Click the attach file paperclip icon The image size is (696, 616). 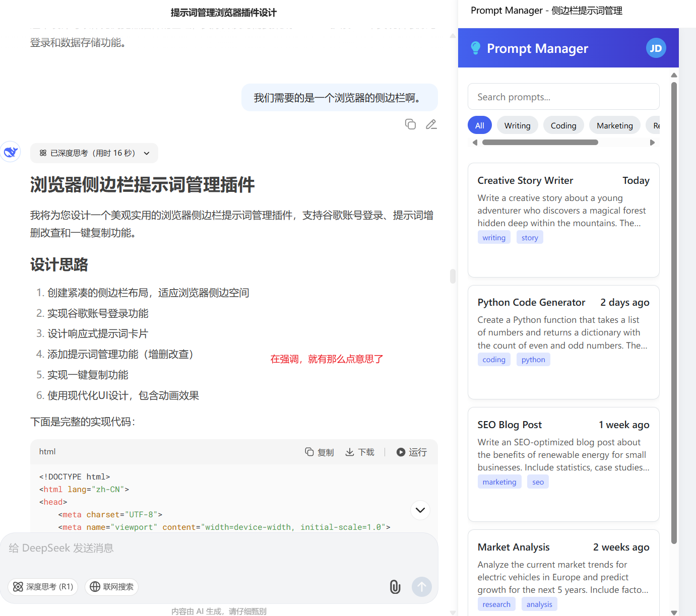click(x=395, y=587)
